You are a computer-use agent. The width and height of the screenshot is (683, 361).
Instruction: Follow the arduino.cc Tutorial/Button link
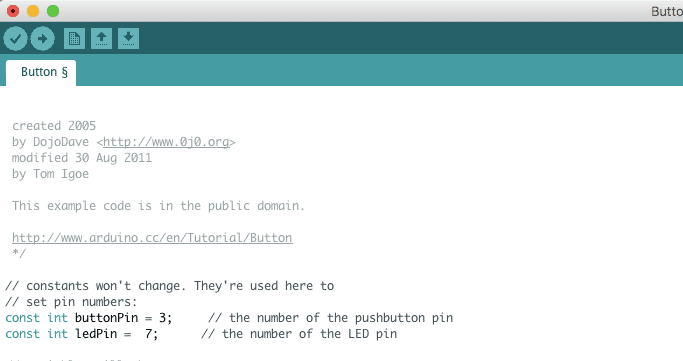(x=152, y=238)
